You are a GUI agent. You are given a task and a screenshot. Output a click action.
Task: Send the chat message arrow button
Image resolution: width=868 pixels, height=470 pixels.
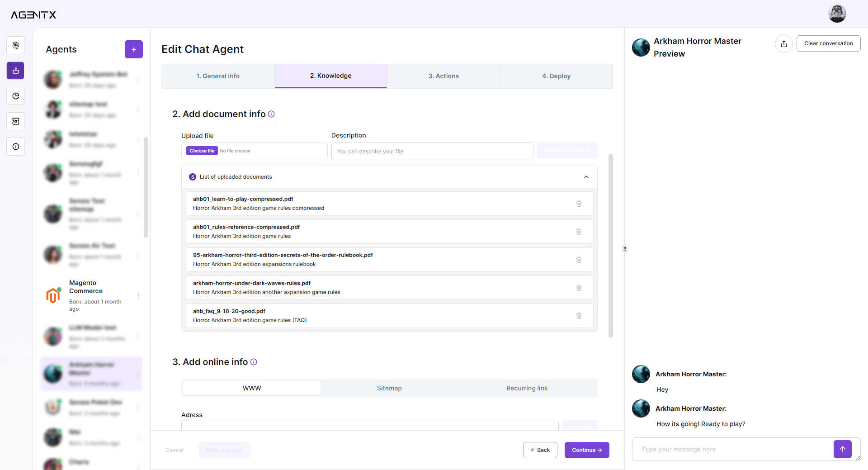coord(843,449)
